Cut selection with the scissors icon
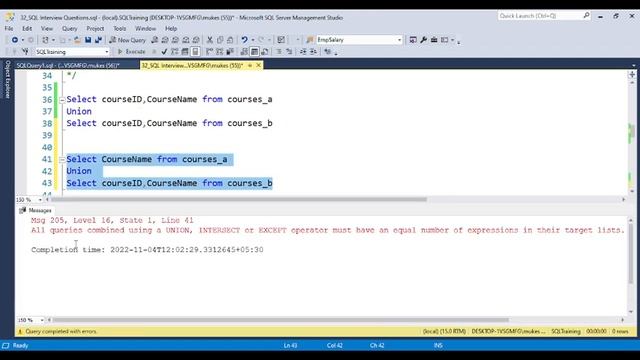This screenshot has height=360, width=640. point(209,40)
